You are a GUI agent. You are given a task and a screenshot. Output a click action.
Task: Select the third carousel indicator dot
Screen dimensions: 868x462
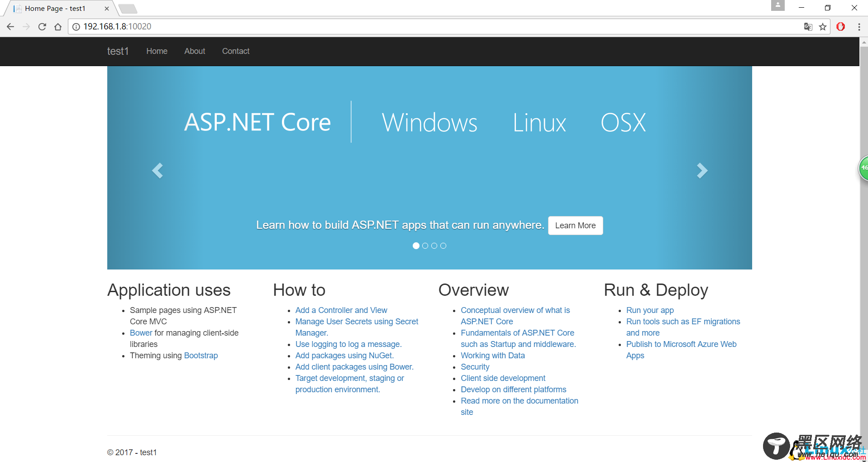pyautogui.click(x=434, y=245)
